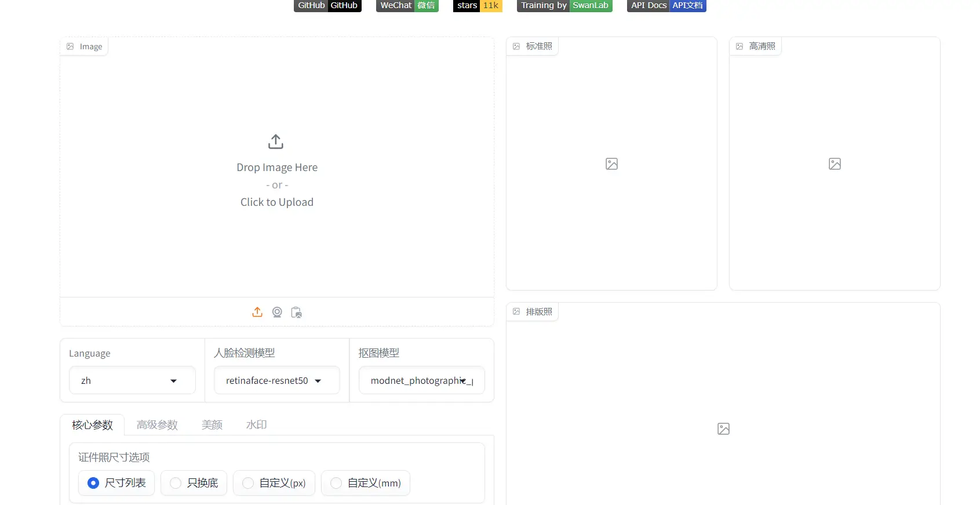Screen dimensions: 980x505
Task: Select the paste from clipboard icon
Action: pos(296,312)
